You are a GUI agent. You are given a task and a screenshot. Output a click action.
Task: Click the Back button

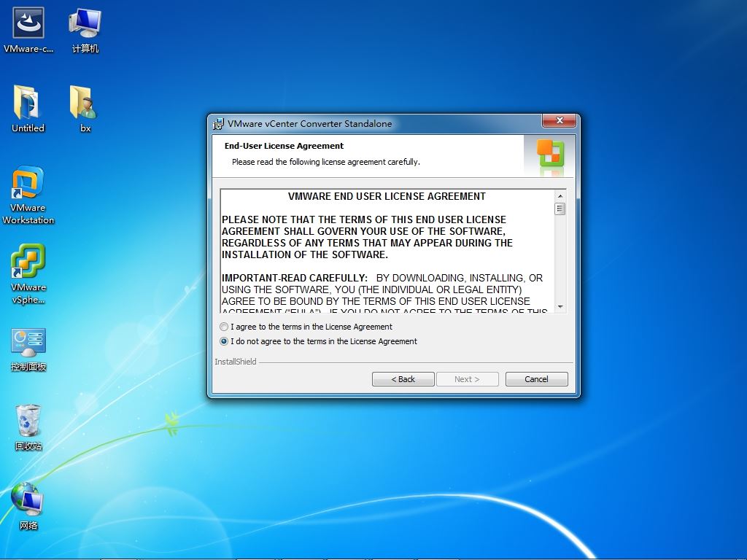click(403, 379)
